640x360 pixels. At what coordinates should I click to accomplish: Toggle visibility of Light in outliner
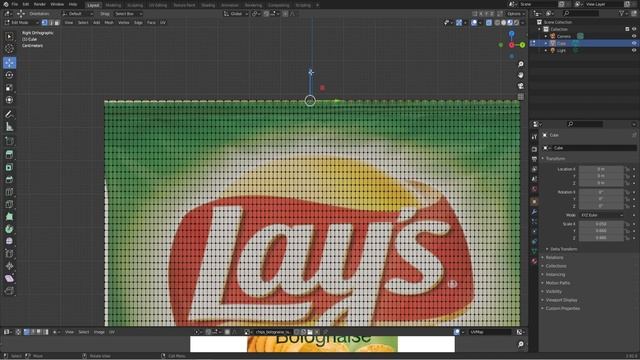coord(634,50)
